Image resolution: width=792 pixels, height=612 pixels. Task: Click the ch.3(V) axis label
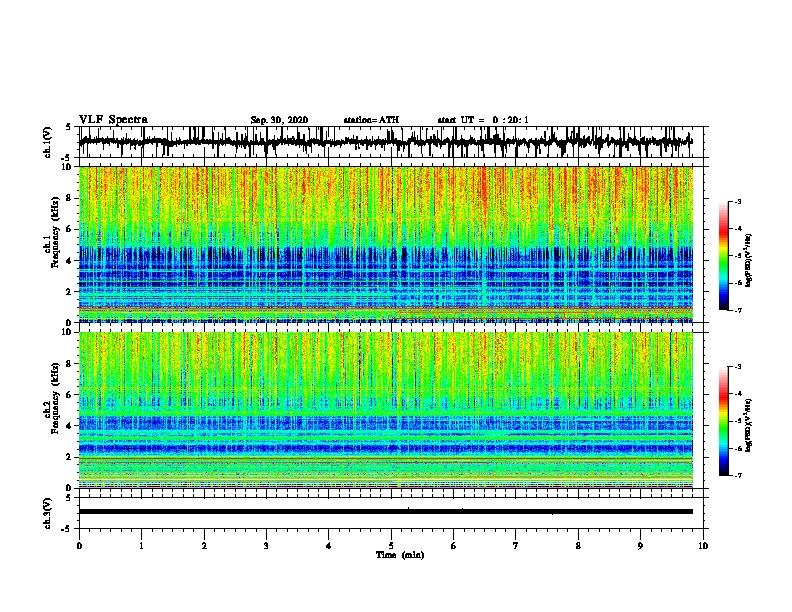click(47, 513)
